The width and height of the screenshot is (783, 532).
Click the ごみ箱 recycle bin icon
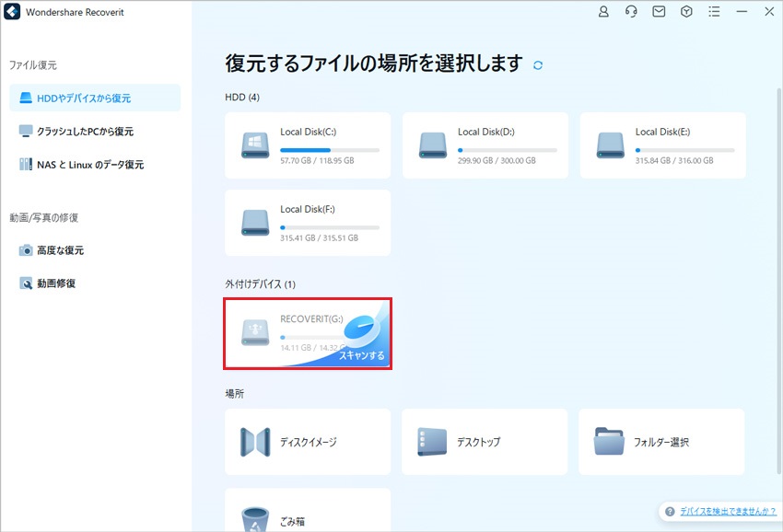(255, 519)
